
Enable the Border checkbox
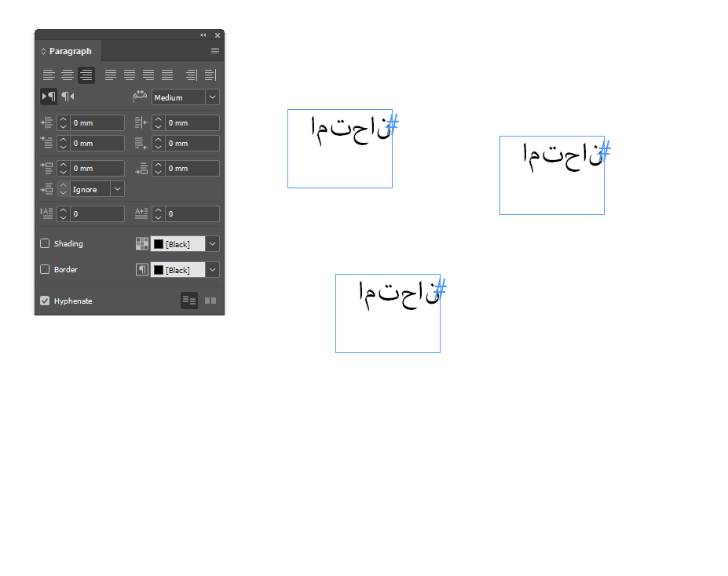[45, 269]
